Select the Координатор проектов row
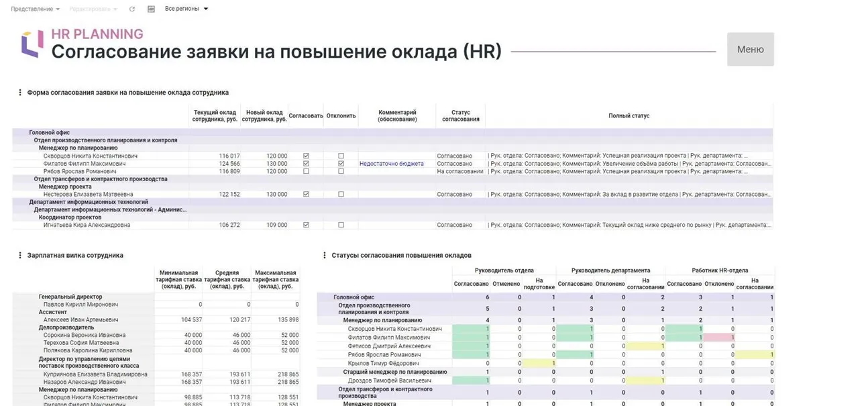The height and width of the screenshot is (406, 868). click(x=392, y=217)
